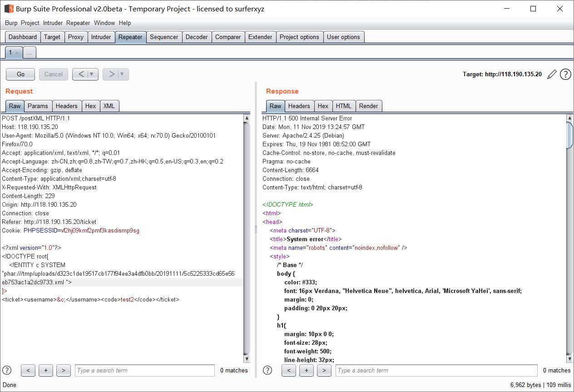Select the request Params tab
The height and width of the screenshot is (392, 574).
[x=38, y=106]
